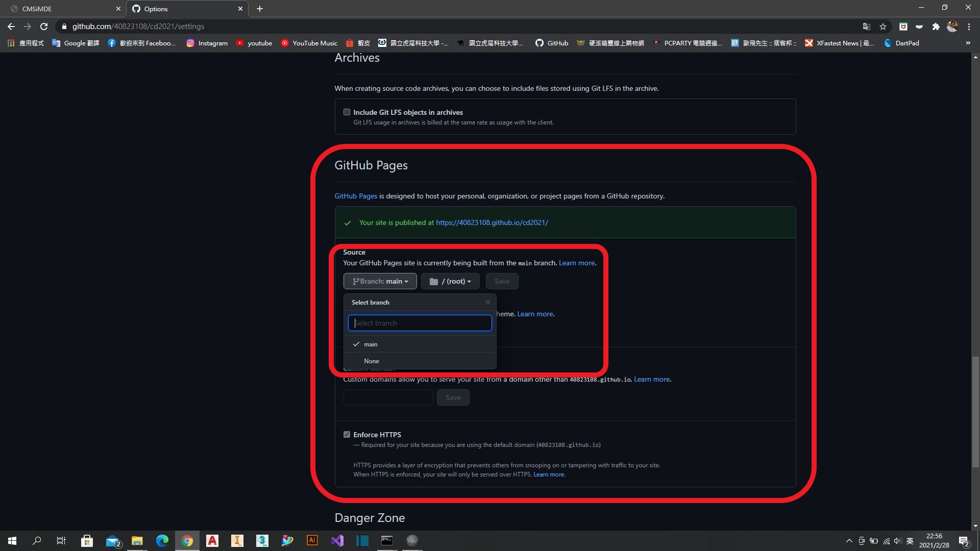
Task: Close the Select branch popup
Action: tap(488, 303)
